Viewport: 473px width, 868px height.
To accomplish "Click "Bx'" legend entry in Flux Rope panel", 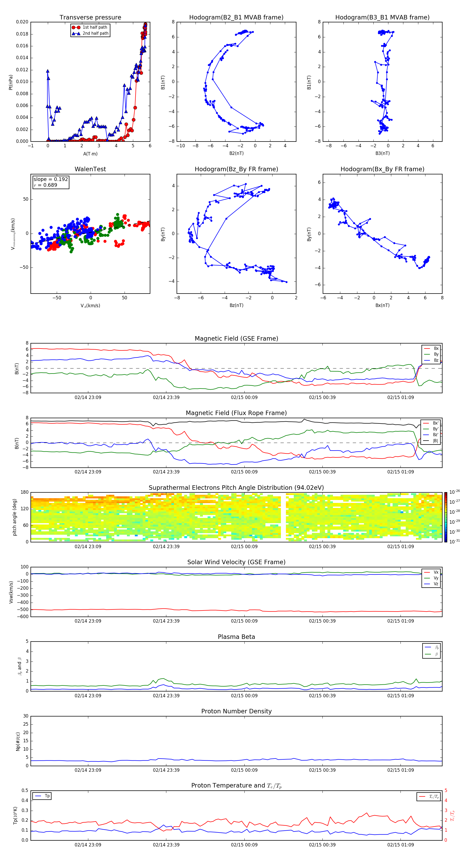I will click(x=431, y=423).
